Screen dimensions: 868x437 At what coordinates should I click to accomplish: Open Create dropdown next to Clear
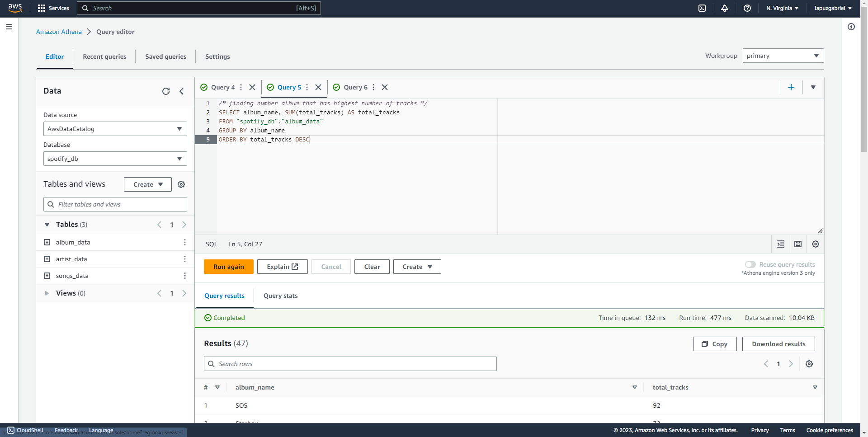point(417,267)
